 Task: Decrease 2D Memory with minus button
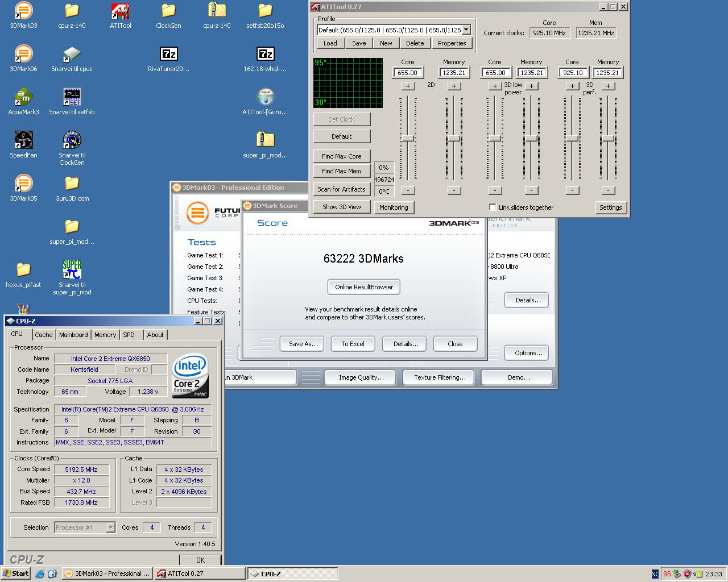click(x=454, y=190)
